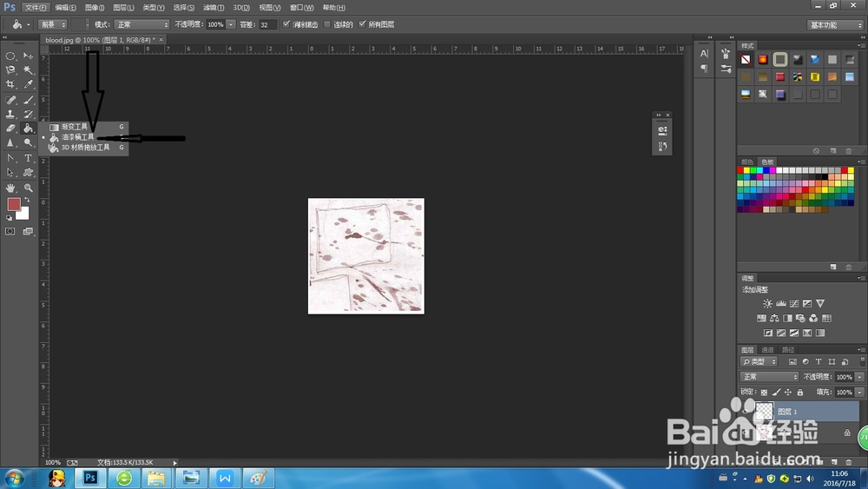Select the Elliptical Marquee tool
The height and width of the screenshot is (489, 868).
click(x=10, y=56)
